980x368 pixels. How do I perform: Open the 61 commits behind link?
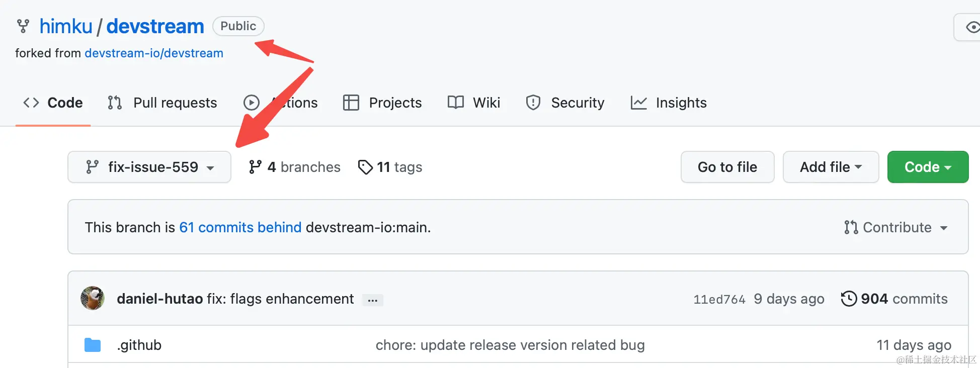(240, 227)
